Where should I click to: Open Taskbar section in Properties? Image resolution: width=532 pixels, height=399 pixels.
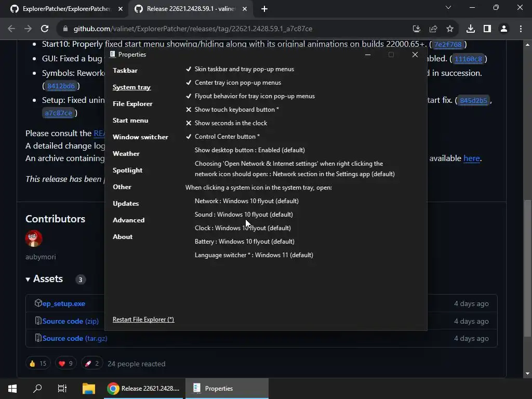[x=125, y=71]
